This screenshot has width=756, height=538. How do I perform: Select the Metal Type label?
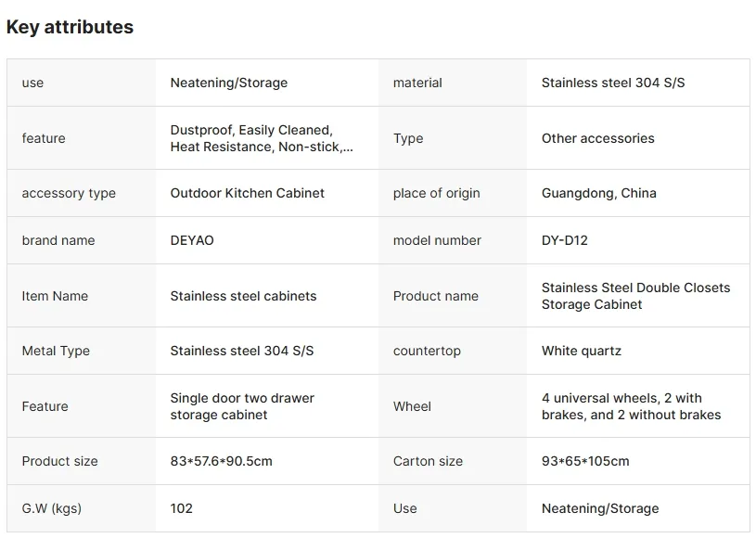click(x=56, y=351)
